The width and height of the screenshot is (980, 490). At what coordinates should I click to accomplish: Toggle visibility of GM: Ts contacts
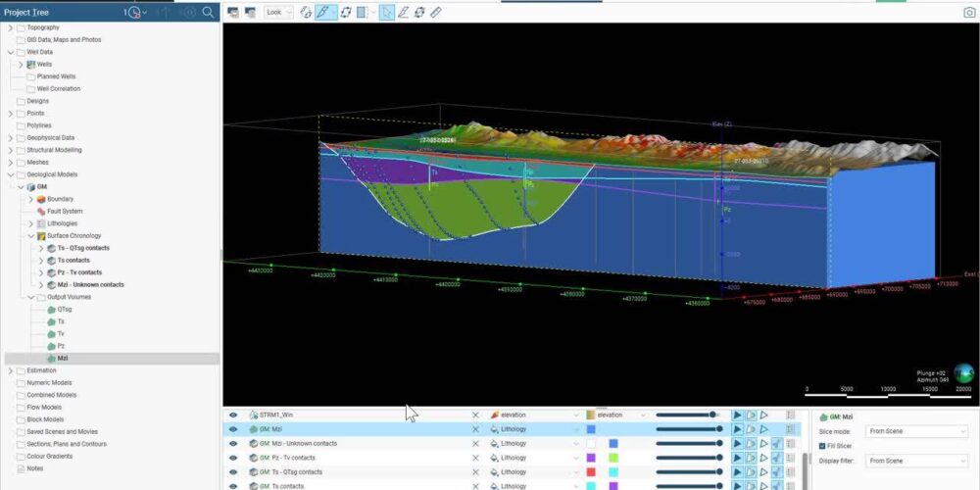(x=233, y=486)
